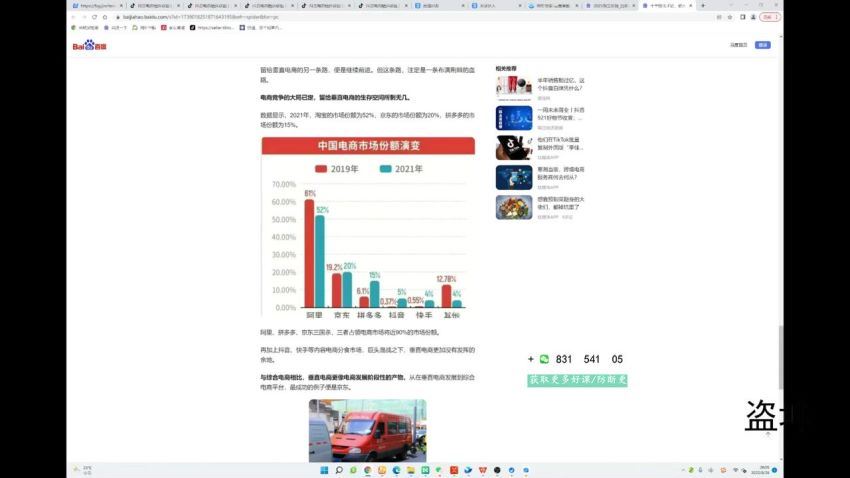Click the red 2019年 legend swatch
This screenshot has height=478, width=850.
pyautogui.click(x=321, y=169)
